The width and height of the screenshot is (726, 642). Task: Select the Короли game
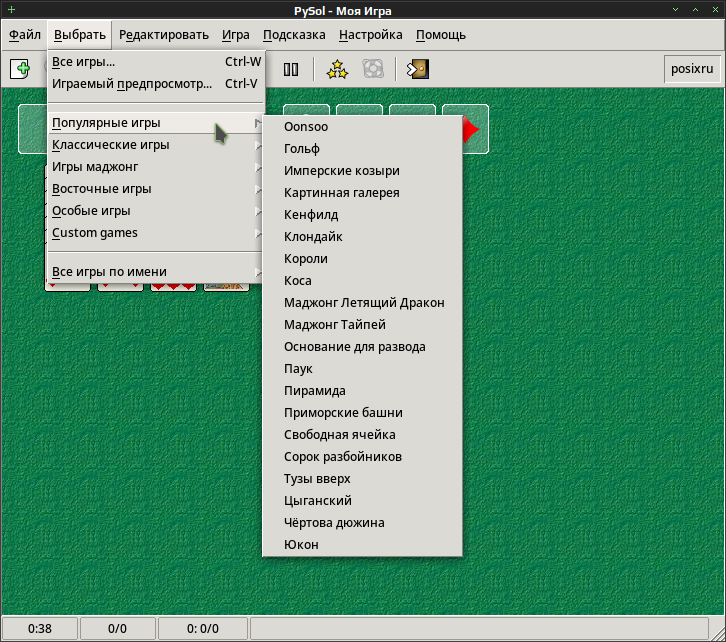[x=362, y=259]
